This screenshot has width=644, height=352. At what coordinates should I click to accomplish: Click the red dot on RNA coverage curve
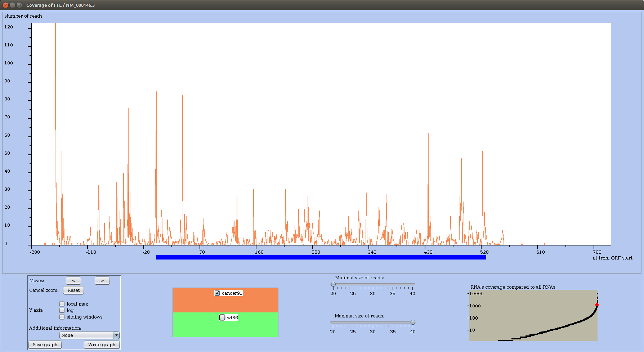597,305
